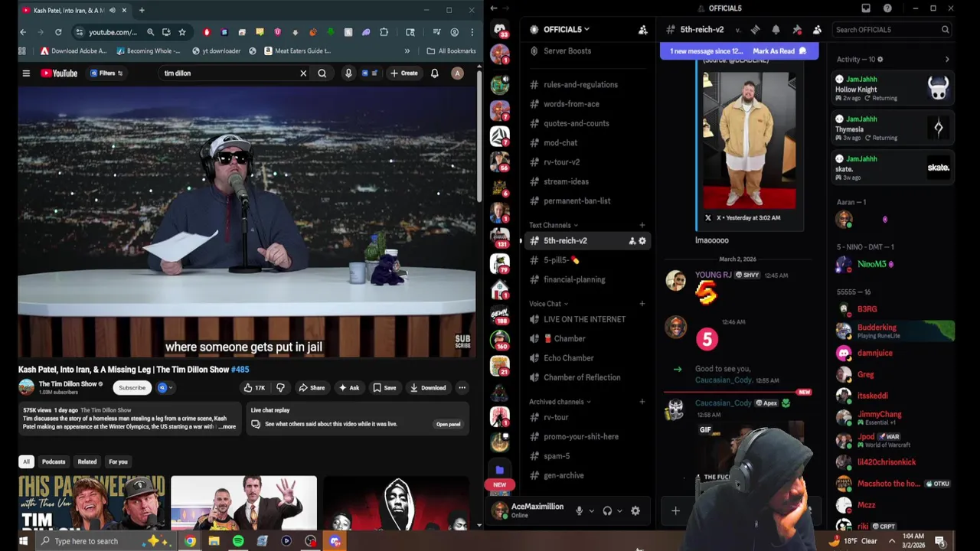
Task: Select the Podcasts filter chip
Action: coord(54,462)
